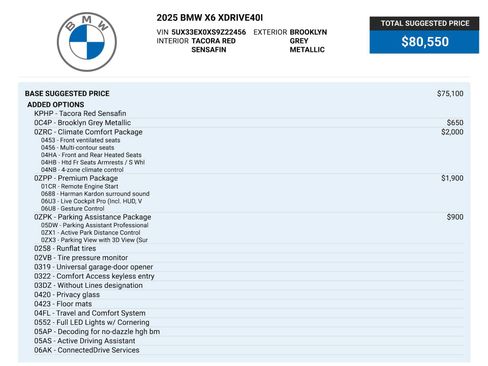This screenshot has height=366, width=488.
Task: Select "0456 - Multi-contour seats"
Action: [77, 148]
